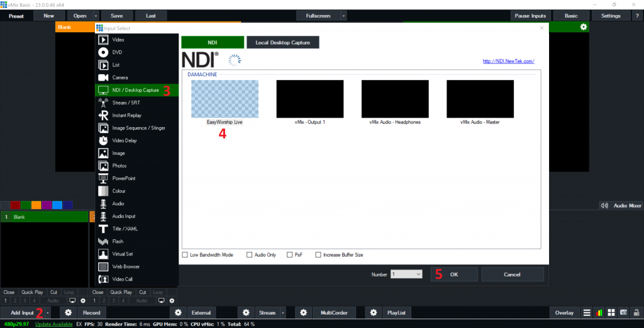Open the gear settings under the second input
Screen dimensions: 644x328
pos(172,301)
